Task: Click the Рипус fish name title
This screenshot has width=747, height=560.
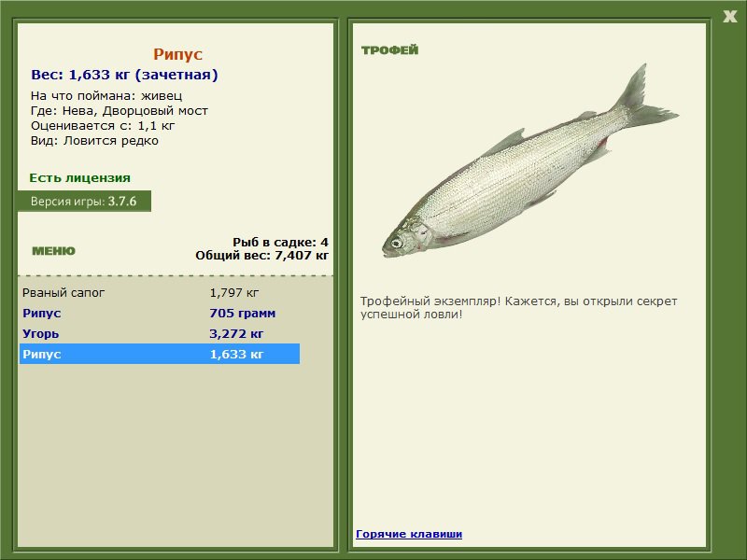Action: tap(177, 54)
